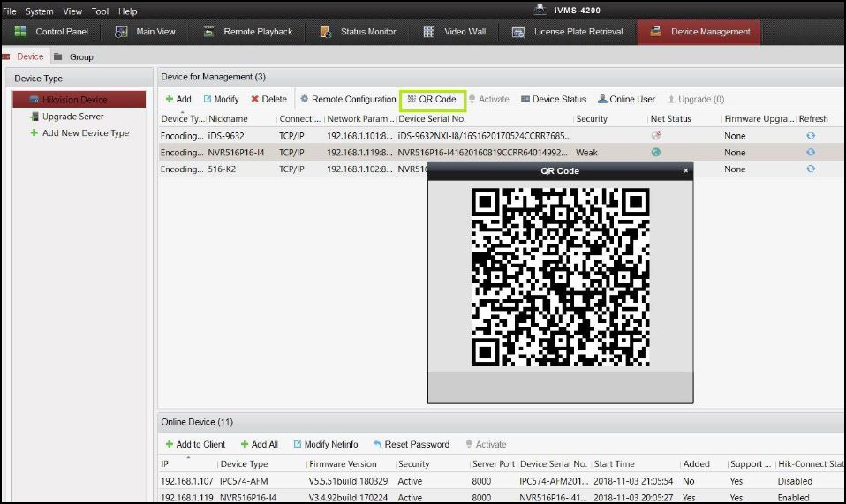846x504 pixels.
Task: Click the Upgrade (0) button
Action: pos(696,99)
